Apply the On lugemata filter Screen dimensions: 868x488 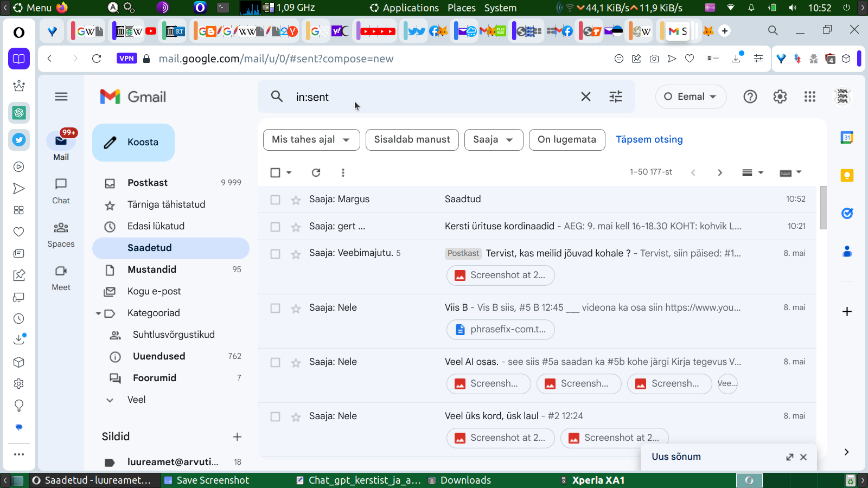(x=567, y=139)
